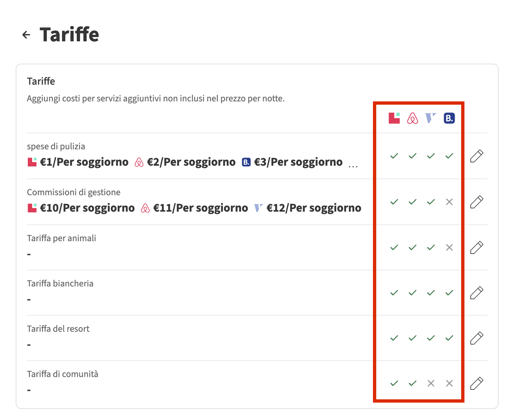Toggle Booking.com status for Commissioni di gestione
Screen dimensions: 513x420
(449, 202)
